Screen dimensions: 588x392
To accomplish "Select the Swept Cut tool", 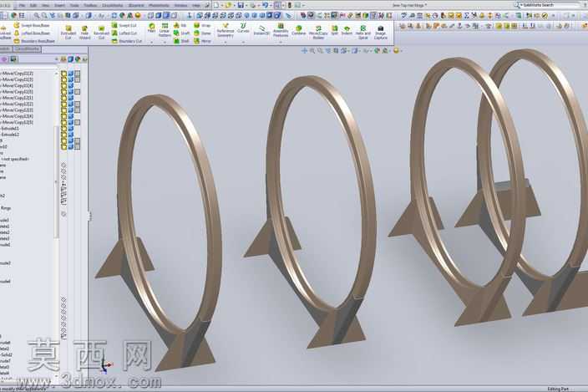I will click(124, 26).
